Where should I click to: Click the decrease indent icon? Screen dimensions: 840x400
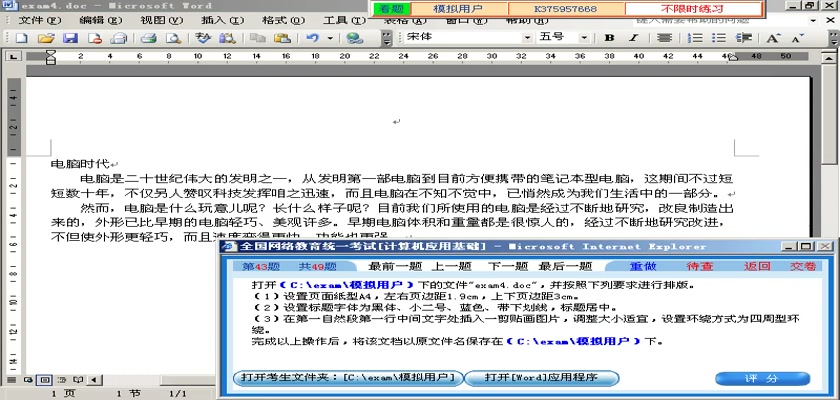(744, 38)
